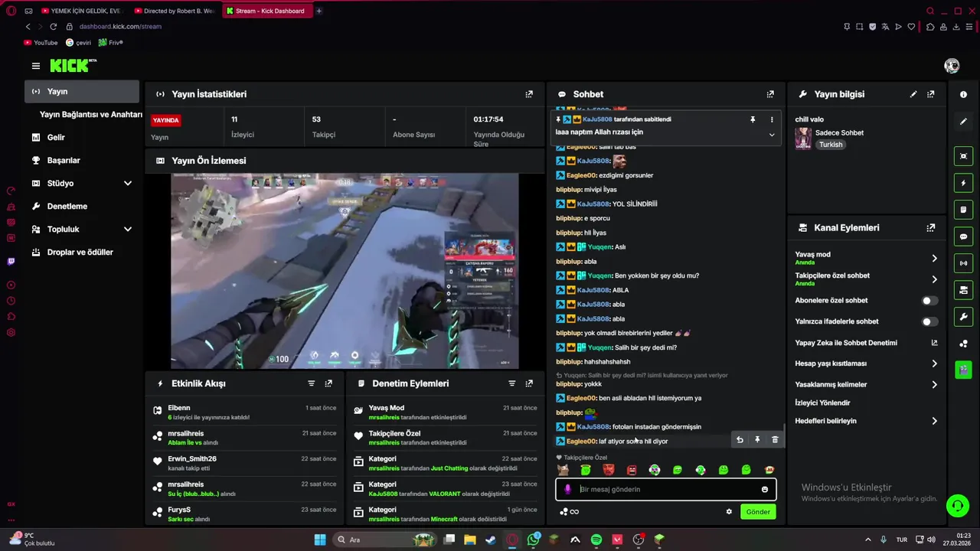The height and width of the screenshot is (551, 980).
Task: Open the YouTube bookmark
Action: tap(41, 43)
